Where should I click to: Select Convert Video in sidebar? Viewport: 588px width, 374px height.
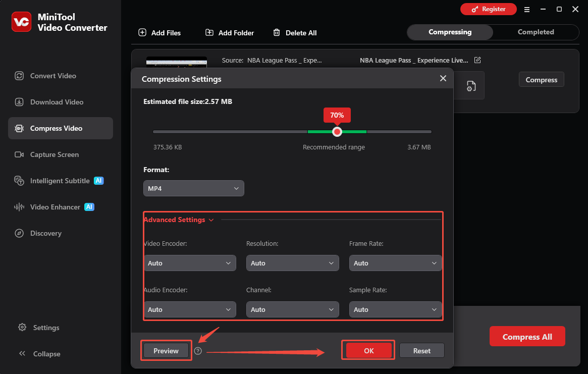[61, 76]
